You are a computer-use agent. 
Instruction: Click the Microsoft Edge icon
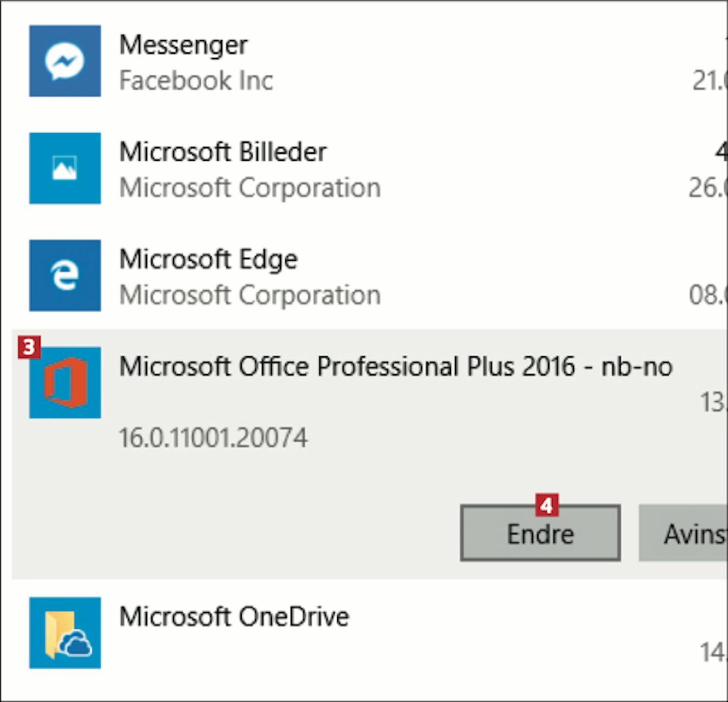tap(65, 275)
